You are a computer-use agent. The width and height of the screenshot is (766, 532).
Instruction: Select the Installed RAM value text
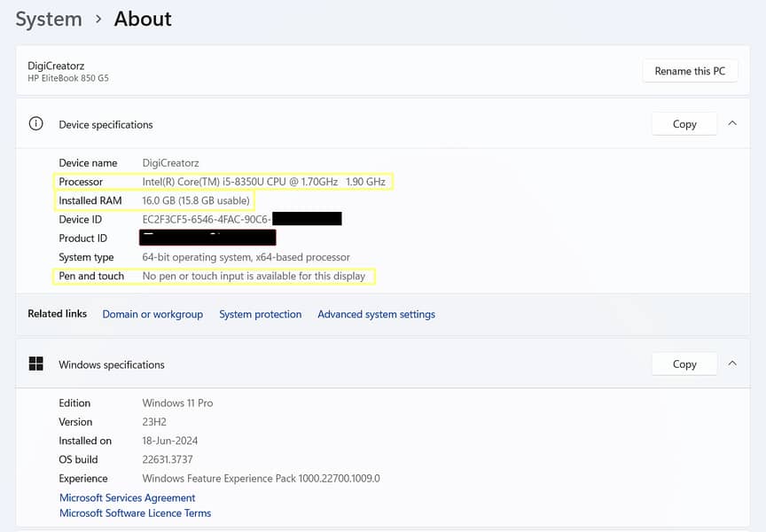click(x=196, y=200)
